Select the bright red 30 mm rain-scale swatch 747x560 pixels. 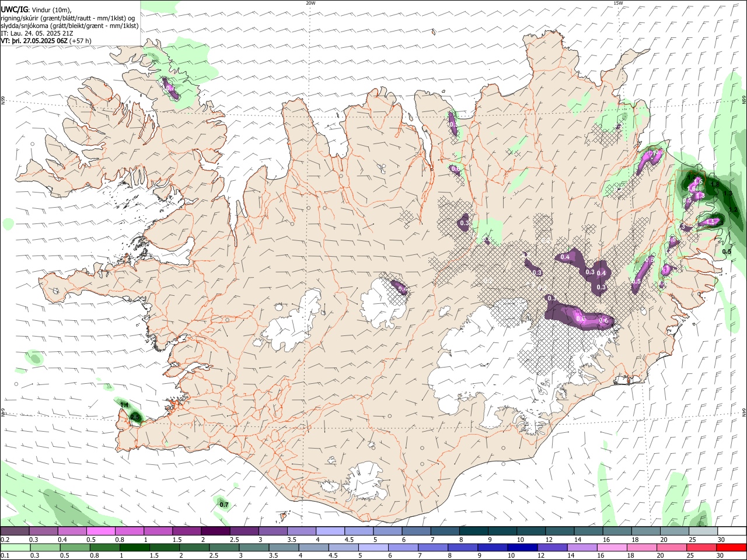(x=731, y=547)
